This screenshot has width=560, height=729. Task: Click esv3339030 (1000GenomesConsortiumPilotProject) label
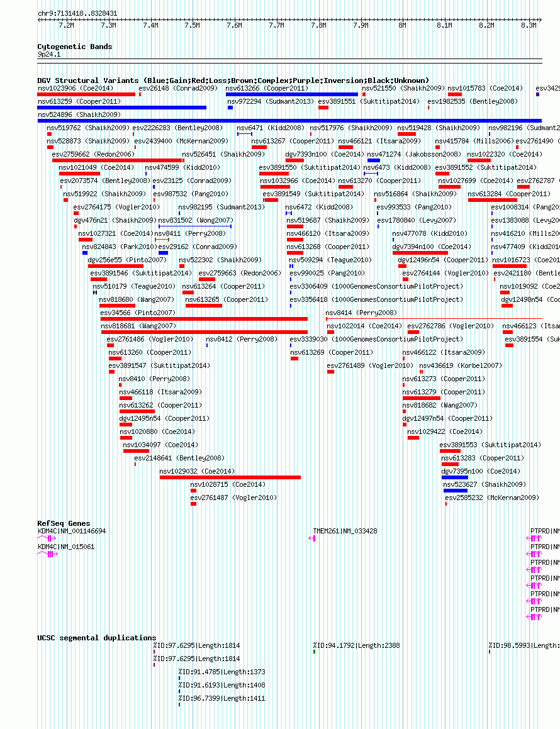coord(376,339)
